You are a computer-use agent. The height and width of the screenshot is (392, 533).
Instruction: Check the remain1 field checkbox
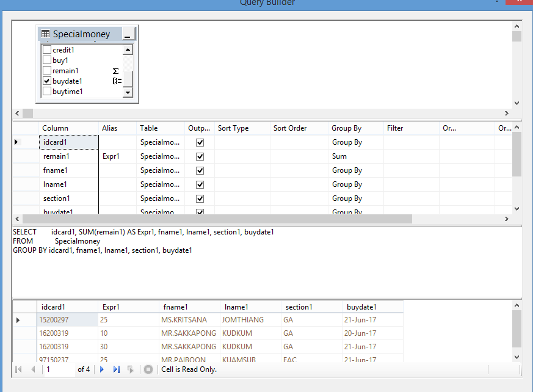pos(47,70)
